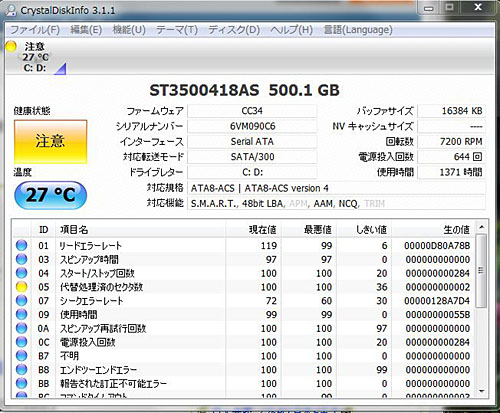The height and width of the screenshot is (413, 500).
Task: Click blue status icon for ID 01
Action: point(21,245)
